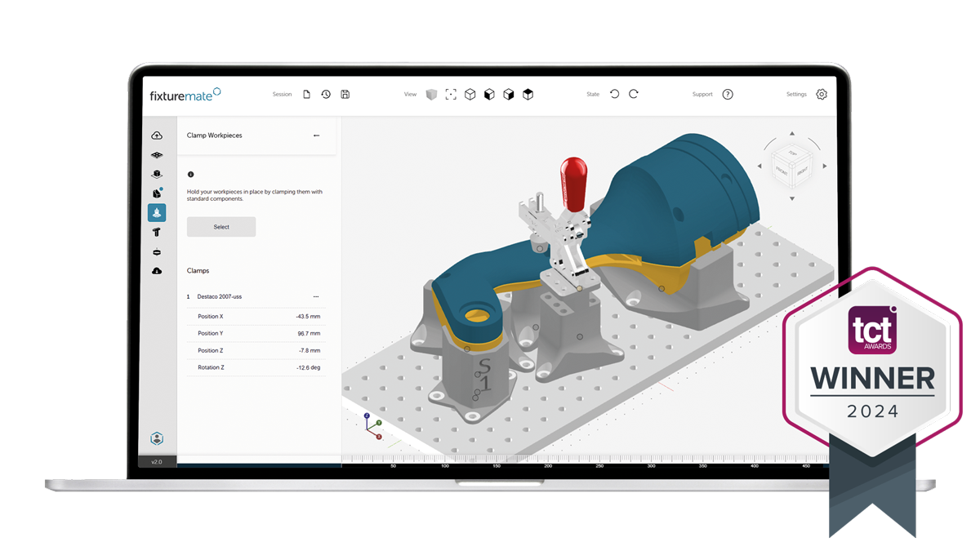Create a new session document
Viewport: 980px width, 551px height.
pos(307,95)
